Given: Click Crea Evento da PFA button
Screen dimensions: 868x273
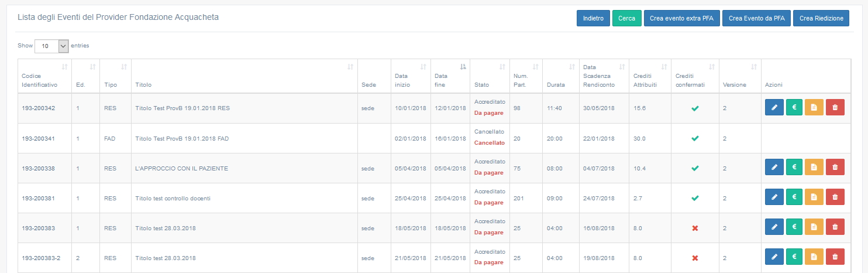Looking at the screenshot, I should click(x=756, y=18).
